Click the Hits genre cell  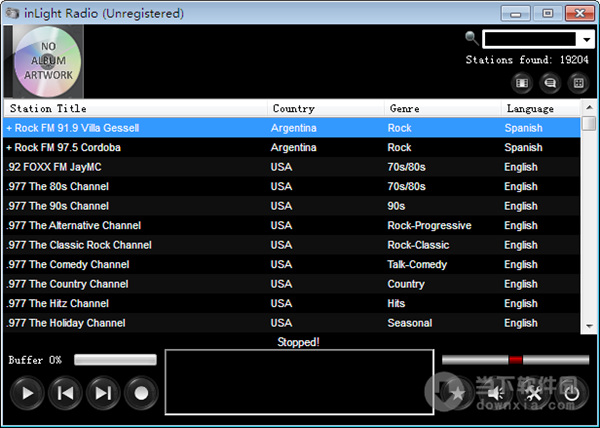[x=396, y=303]
